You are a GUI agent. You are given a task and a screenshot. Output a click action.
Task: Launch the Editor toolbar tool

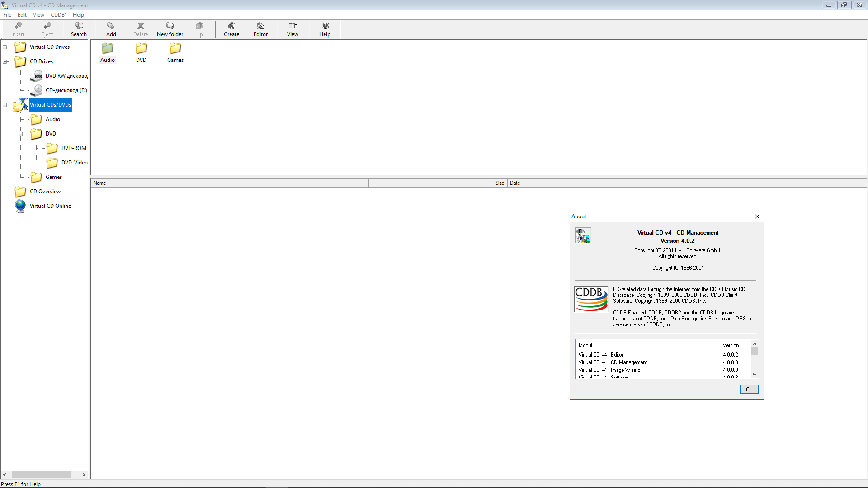point(260,29)
